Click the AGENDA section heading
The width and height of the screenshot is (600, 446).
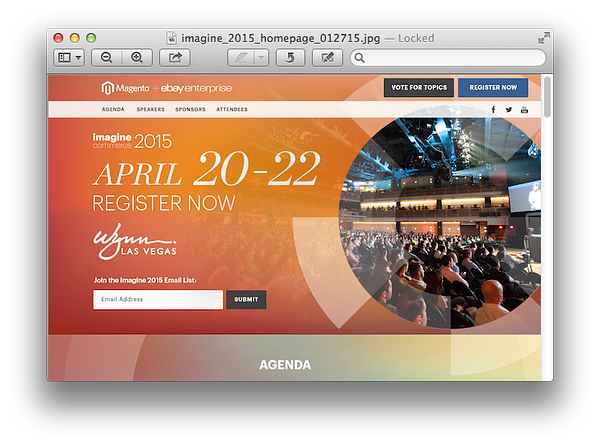[285, 365]
